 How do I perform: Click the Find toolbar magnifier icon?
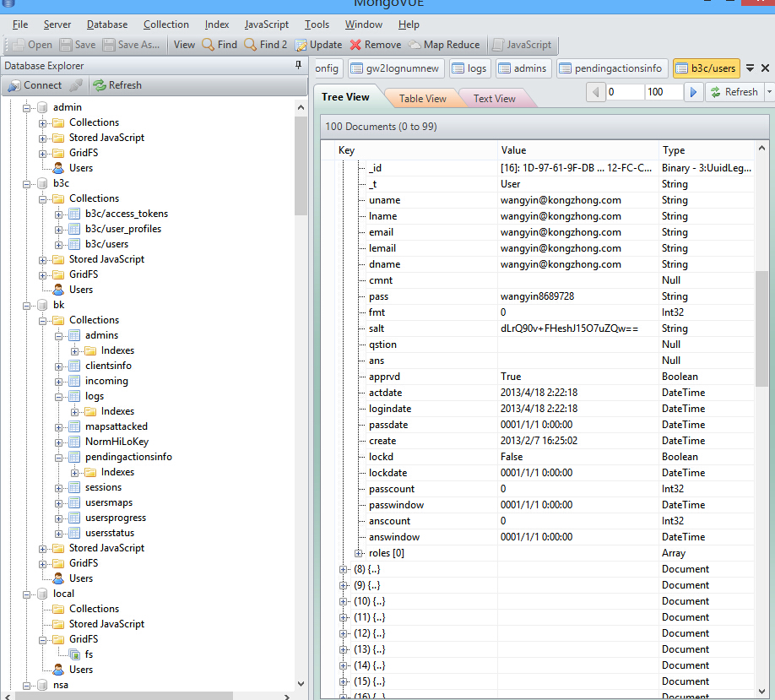pyautogui.click(x=208, y=45)
